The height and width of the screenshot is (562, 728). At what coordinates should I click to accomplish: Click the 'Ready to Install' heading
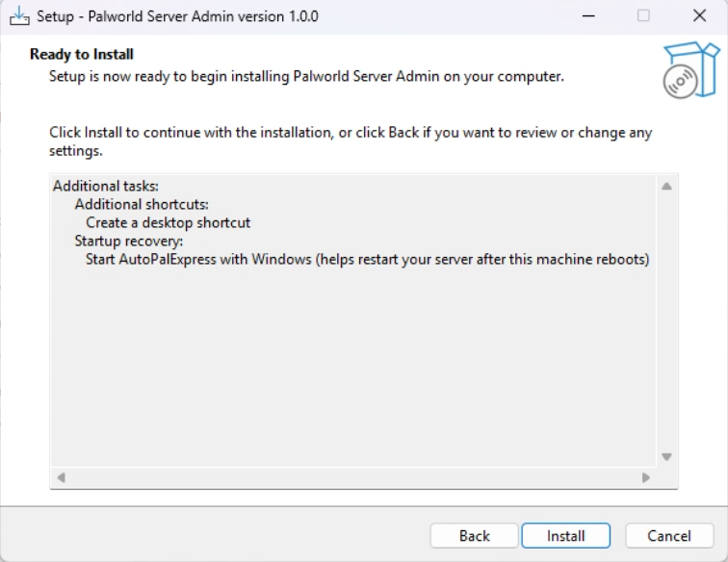click(x=82, y=54)
